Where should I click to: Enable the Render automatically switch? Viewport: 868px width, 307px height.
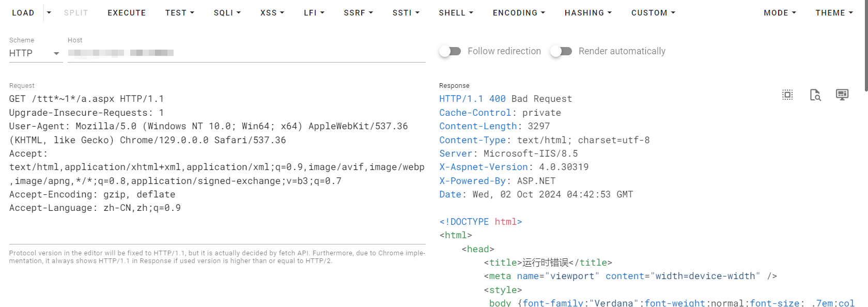pyautogui.click(x=561, y=51)
